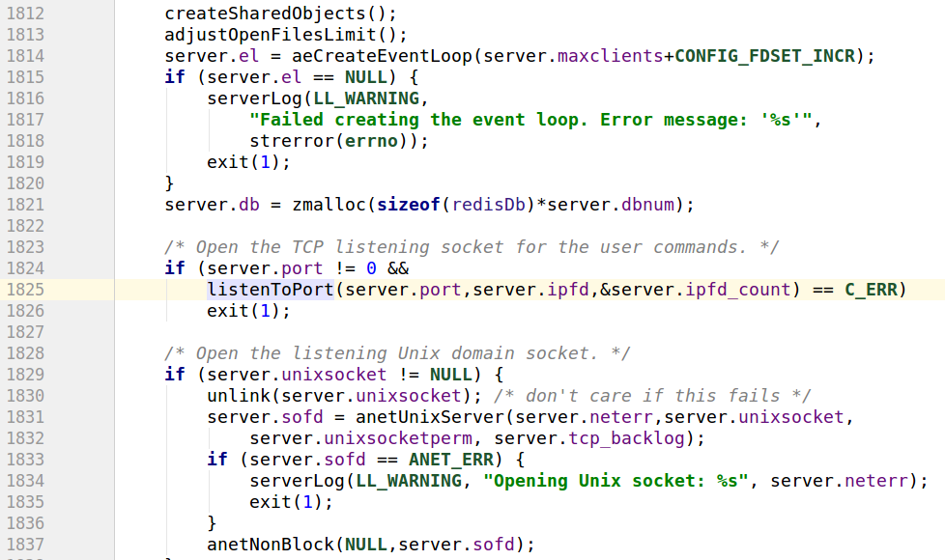This screenshot has height=560, width=945.
Task: Click the "don't care if this fails" comment
Action: tap(652, 396)
